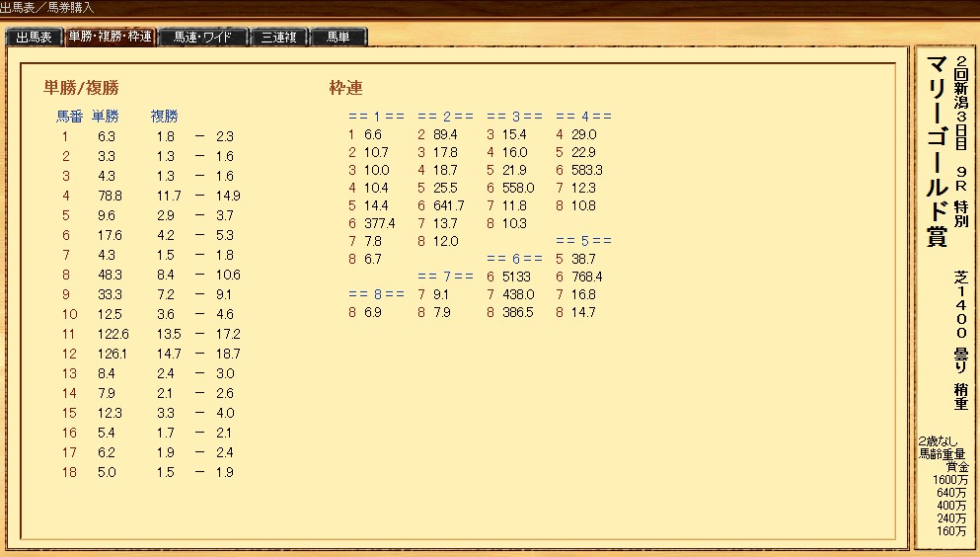Select horse 4 win odds 78.8
Viewport: 980px width, 557px height.
110,196
